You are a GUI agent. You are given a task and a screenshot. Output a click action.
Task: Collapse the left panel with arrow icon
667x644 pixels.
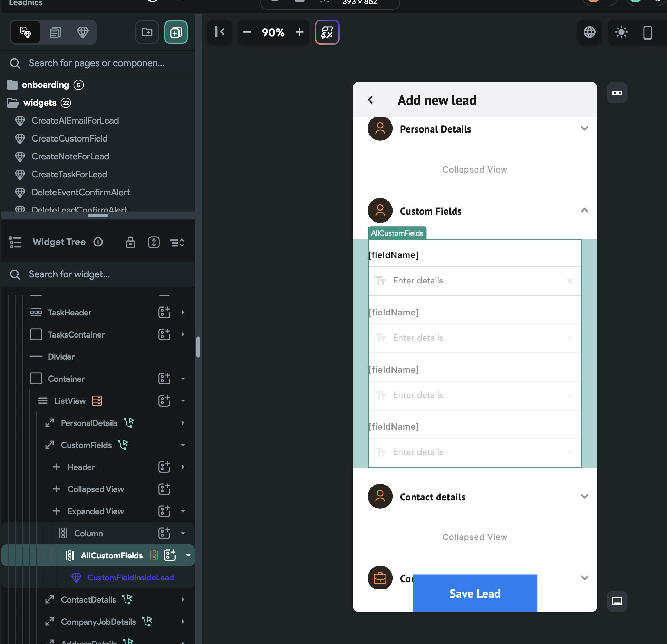click(x=220, y=32)
